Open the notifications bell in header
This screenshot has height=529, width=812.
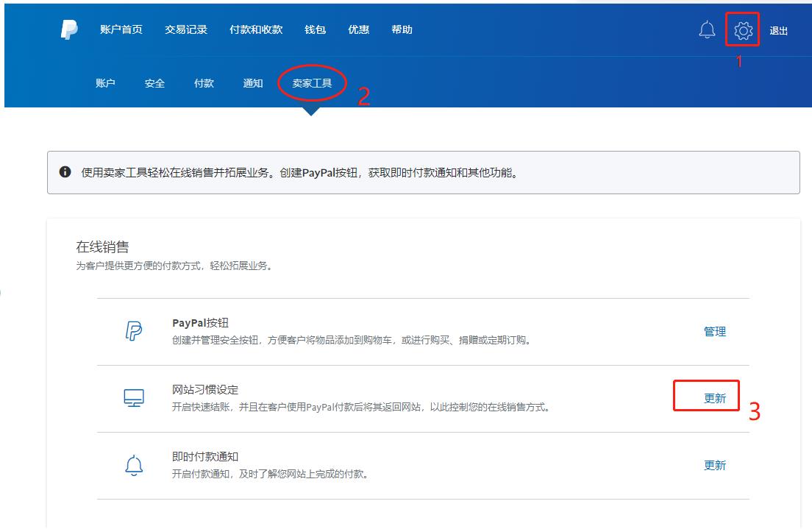coord(707,30)
